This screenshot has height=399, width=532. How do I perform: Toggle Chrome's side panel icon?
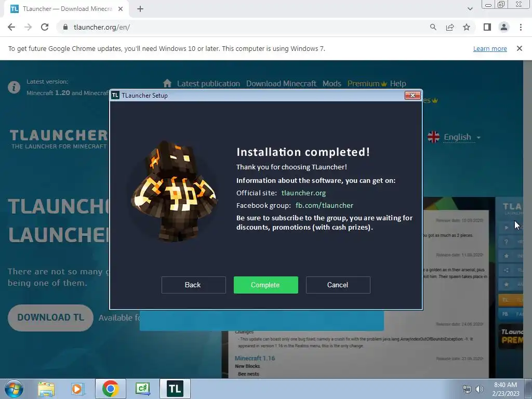(x=487, y=27)
